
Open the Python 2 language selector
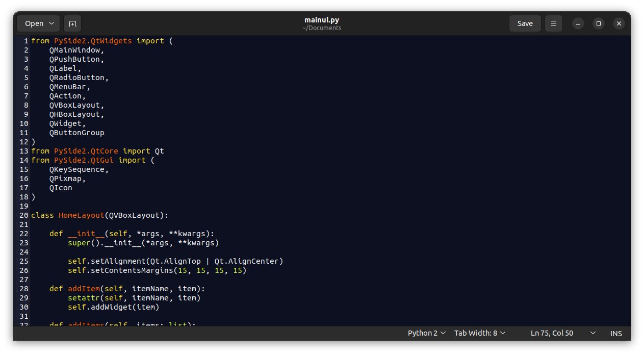(426, 333)
